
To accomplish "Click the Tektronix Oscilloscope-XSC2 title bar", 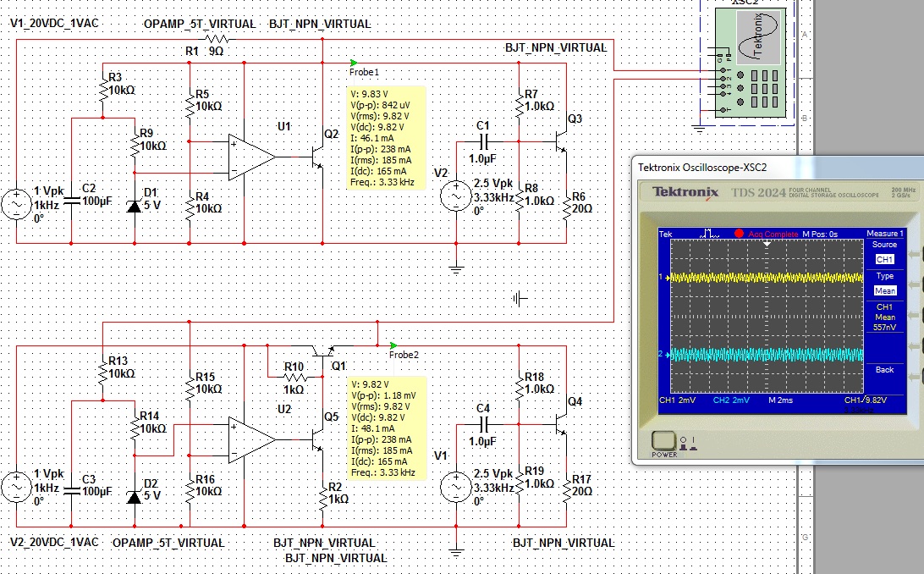I will click(x=778, y=168).
